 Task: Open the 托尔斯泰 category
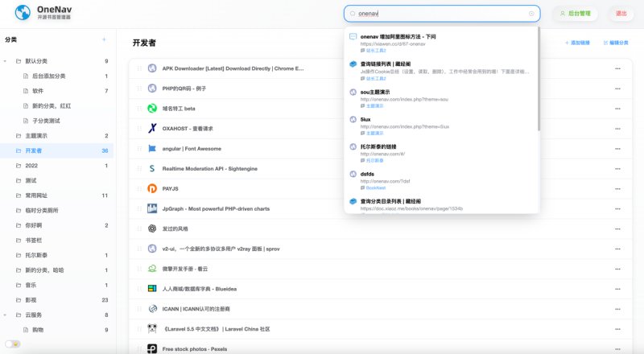coord(36,255)
